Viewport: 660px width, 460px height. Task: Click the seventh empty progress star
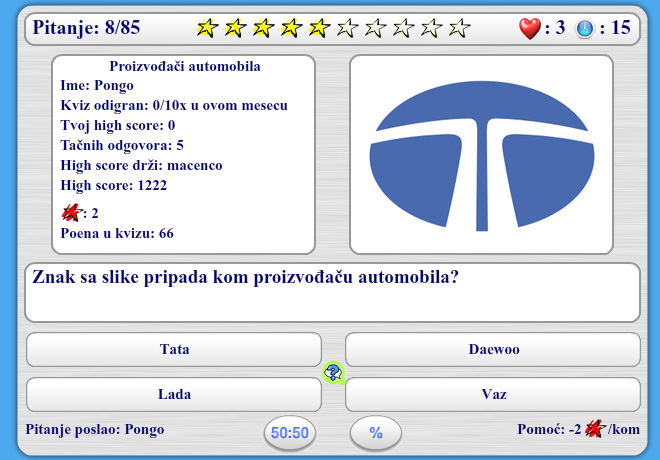(x=375, y=28)
